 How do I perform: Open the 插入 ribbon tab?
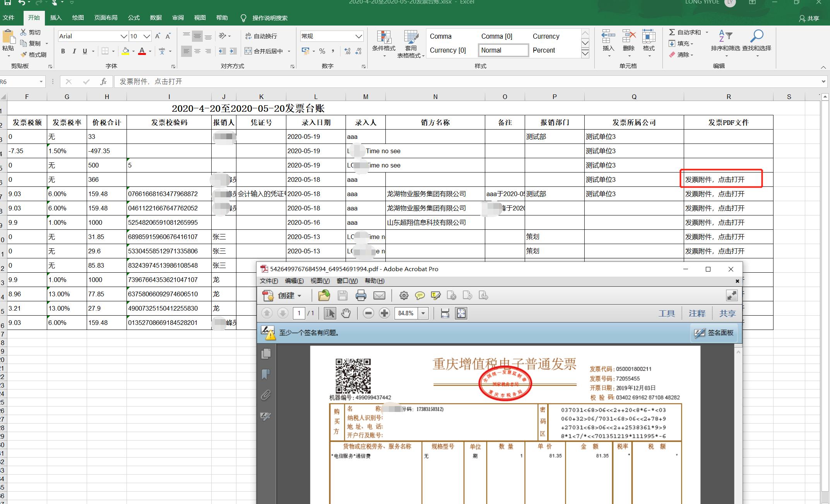click(56, 18)
